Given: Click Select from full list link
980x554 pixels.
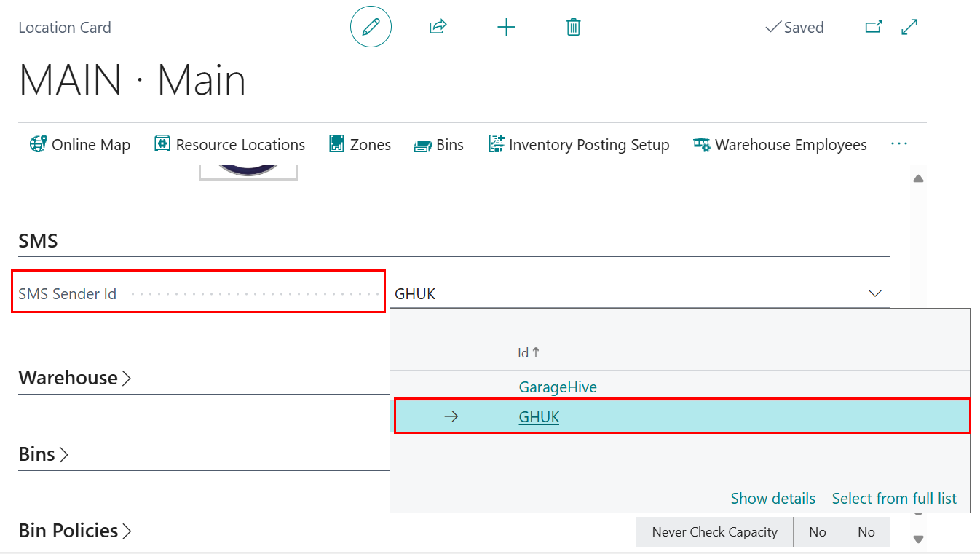Looking at the screenshot, I should click(x=894, y=498).
